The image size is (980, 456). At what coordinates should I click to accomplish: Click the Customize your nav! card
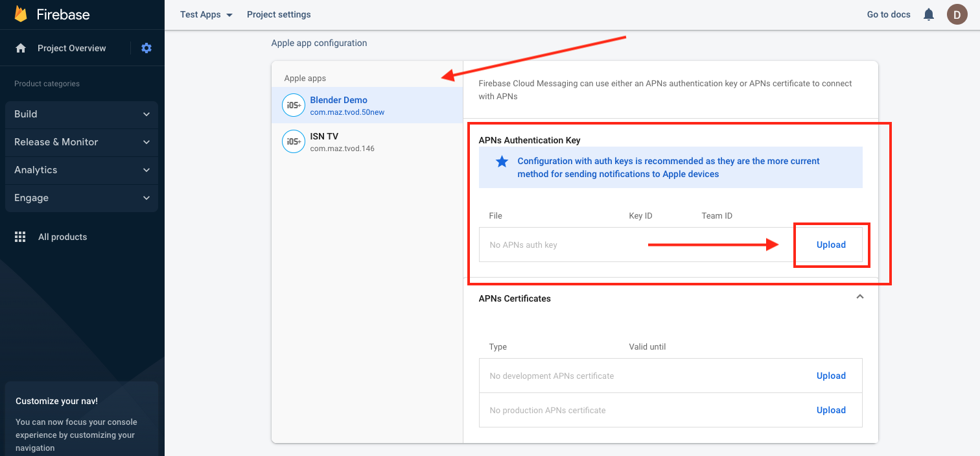point(82,419)
